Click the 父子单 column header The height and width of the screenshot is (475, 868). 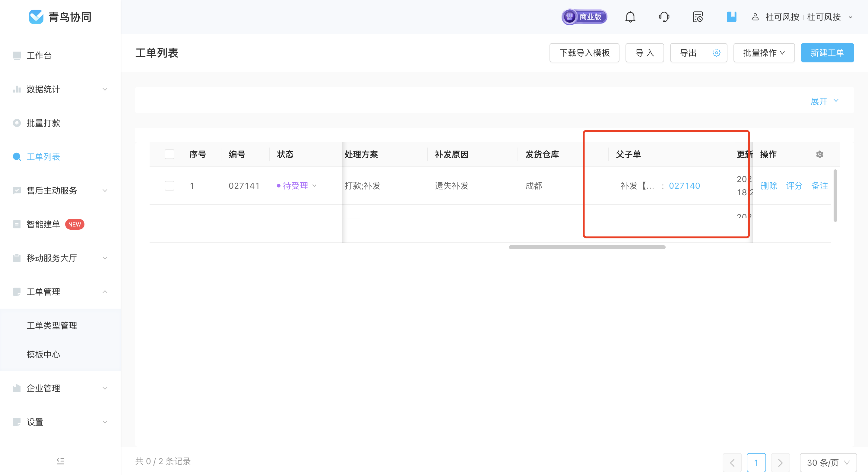629,154
